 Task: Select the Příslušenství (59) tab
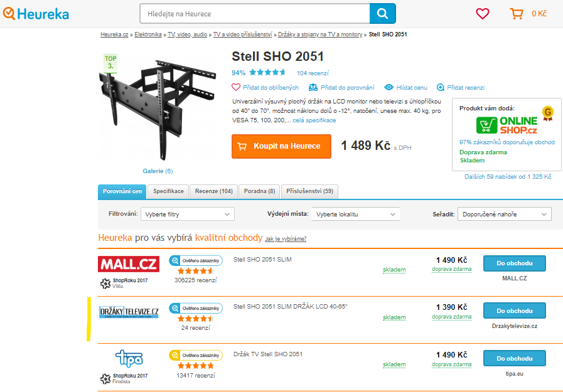tap(309, 191)
